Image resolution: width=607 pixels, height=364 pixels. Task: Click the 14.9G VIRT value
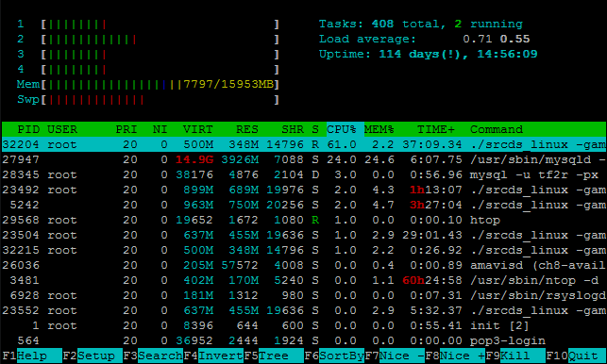pyautogui.click(x=194, y=159)
